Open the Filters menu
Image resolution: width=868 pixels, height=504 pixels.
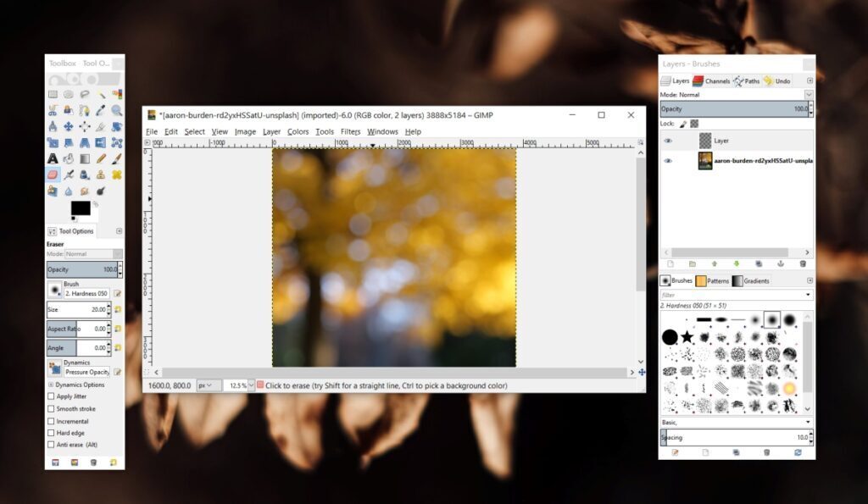tap(351, 131)
